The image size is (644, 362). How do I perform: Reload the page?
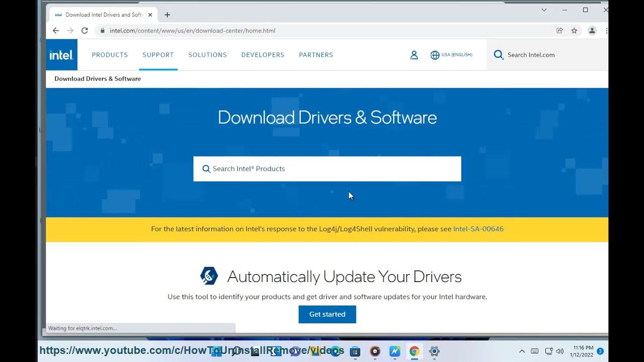click(85, 31)
